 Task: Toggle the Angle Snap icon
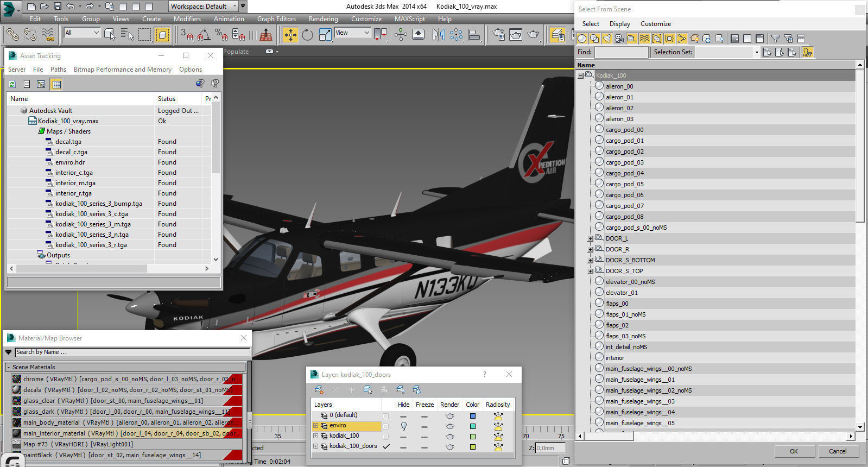coord(204,35)
